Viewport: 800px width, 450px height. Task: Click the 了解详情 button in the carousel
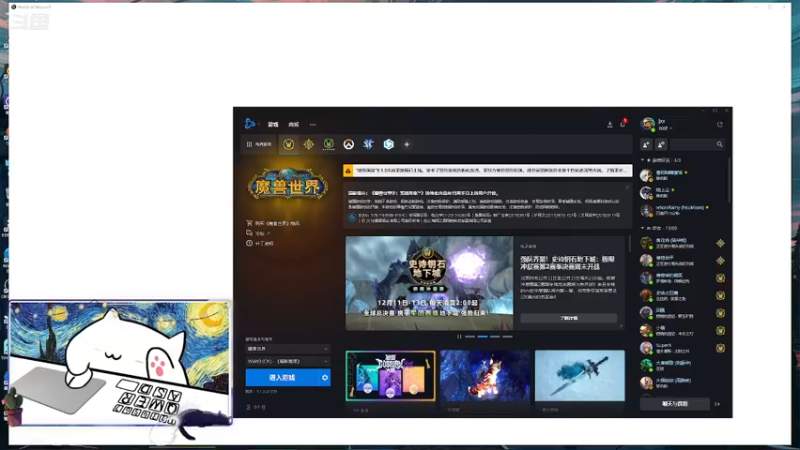[568, 318]
